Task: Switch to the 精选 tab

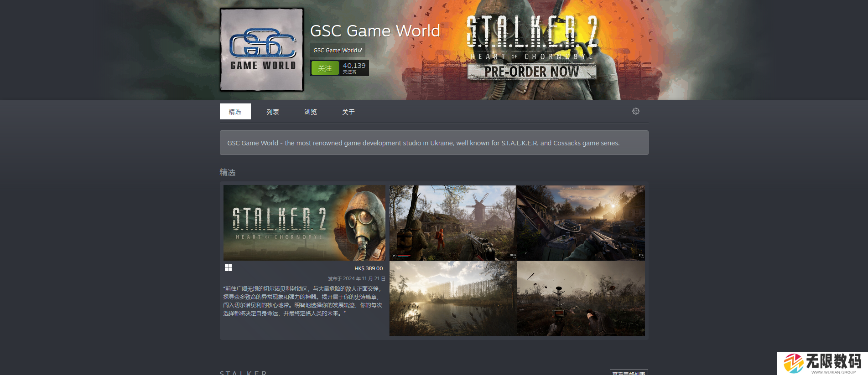Action: coord(235,112)
